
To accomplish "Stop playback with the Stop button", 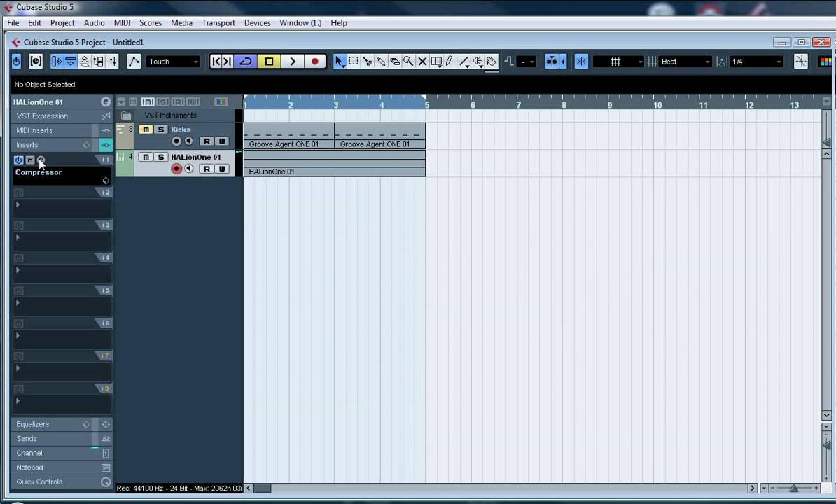I will coord(269,62).
